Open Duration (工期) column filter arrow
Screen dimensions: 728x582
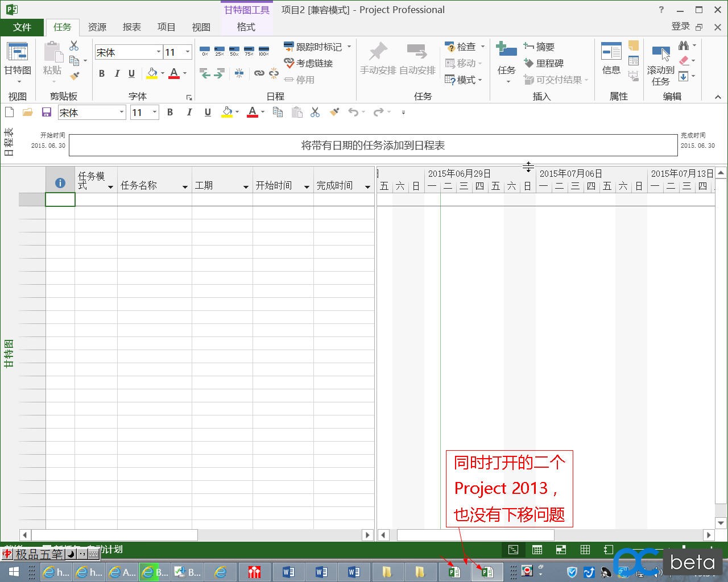(x=246, y=187)
